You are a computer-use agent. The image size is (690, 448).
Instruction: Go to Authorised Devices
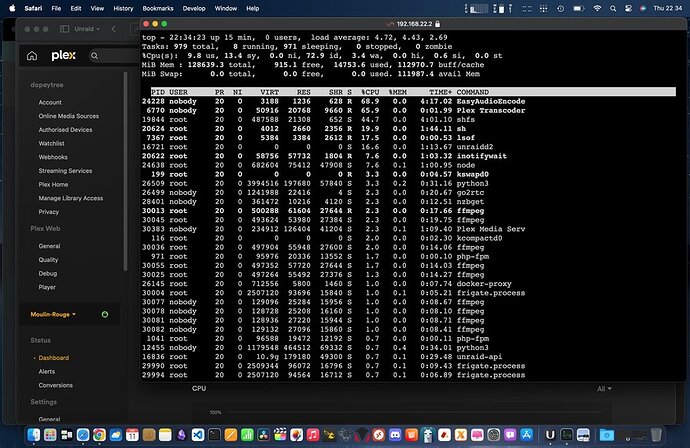[66, 129]
